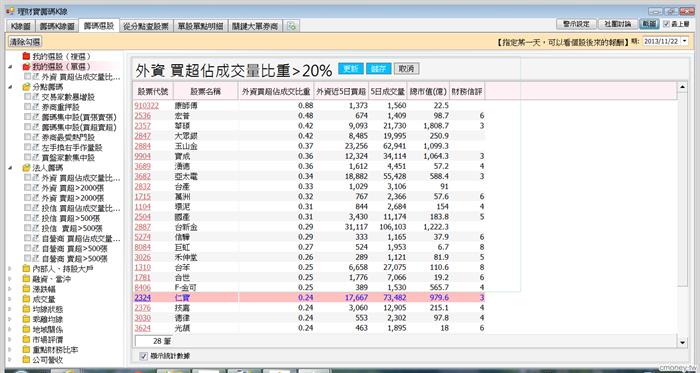Uncheck the 顯示統計數據 checkbox
Viewport: 700px width, 373px height.
[x=143, y=356]
